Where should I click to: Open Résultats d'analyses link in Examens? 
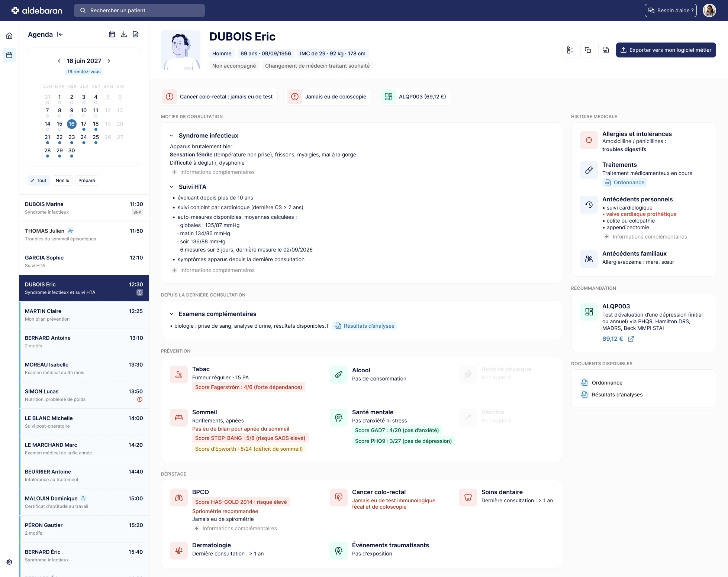(365, 326)
